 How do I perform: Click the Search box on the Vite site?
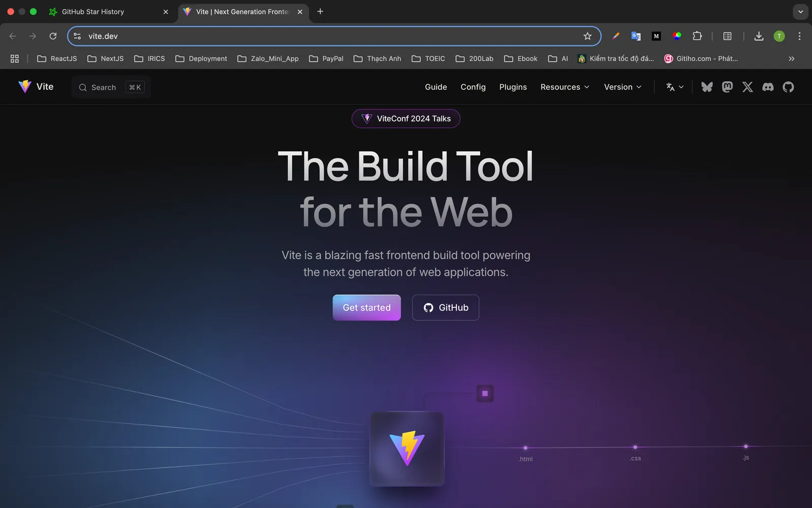coord(111,87)
